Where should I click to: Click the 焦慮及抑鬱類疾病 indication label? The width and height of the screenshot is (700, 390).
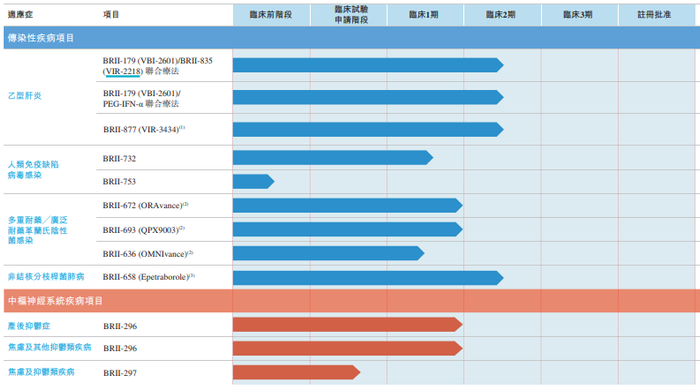tap(41, 372)
